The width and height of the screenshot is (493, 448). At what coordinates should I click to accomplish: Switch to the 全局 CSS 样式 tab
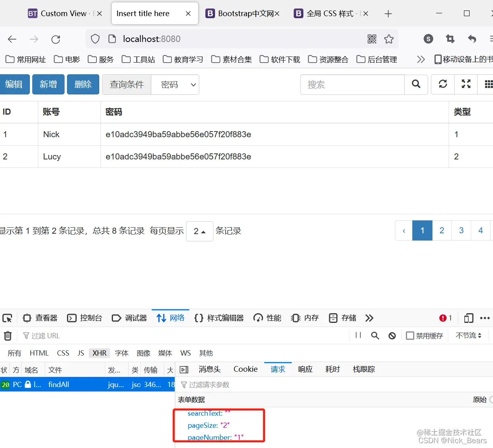click(331, 13)
